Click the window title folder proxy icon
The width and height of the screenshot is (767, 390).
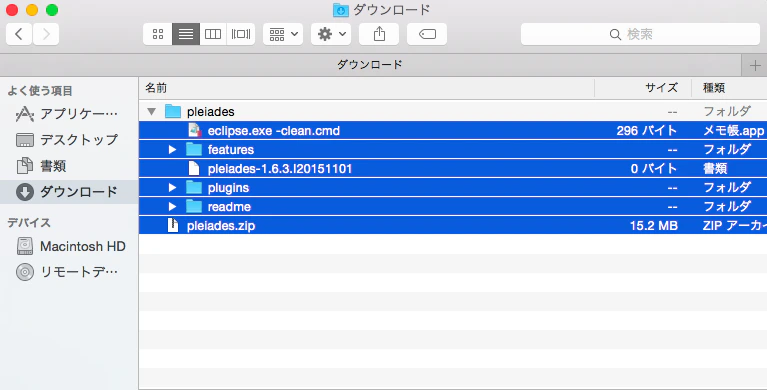click(340, 10)
